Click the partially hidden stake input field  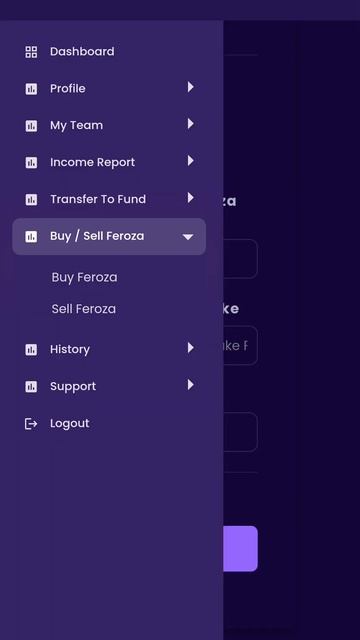(x=240, y=345)
